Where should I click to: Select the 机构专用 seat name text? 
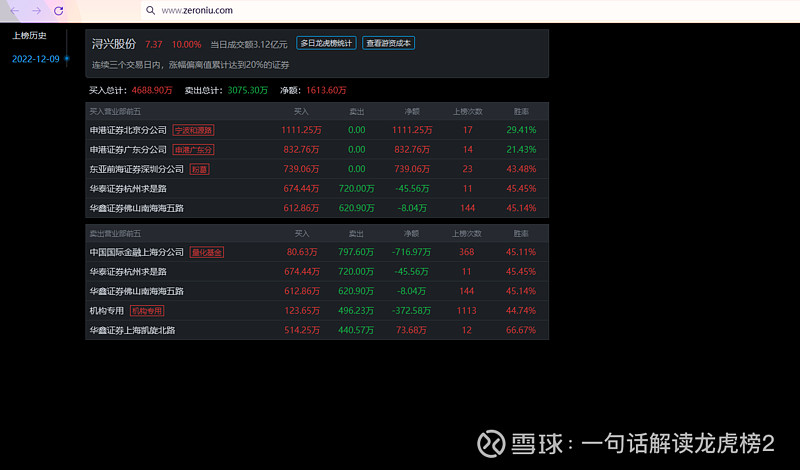click(x=107, y=311)
